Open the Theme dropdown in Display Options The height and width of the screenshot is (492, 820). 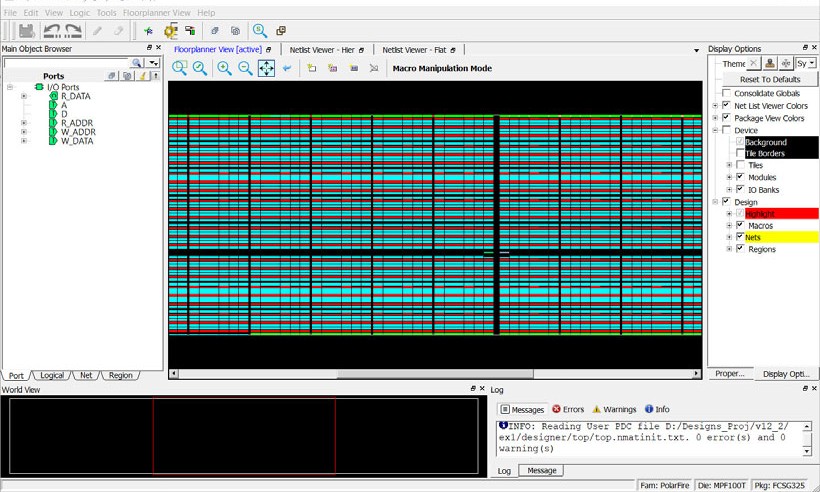pyautogui.click(x=806, y=63)
